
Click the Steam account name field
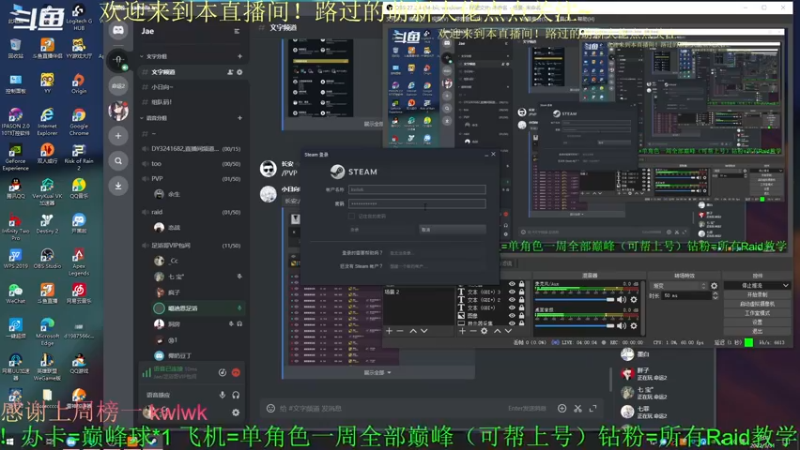click(417, 189)
